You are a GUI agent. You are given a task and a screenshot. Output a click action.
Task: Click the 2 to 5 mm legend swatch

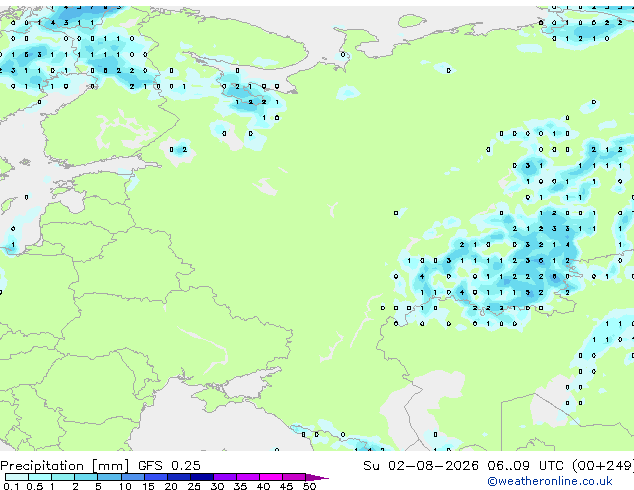coord(86,477)
